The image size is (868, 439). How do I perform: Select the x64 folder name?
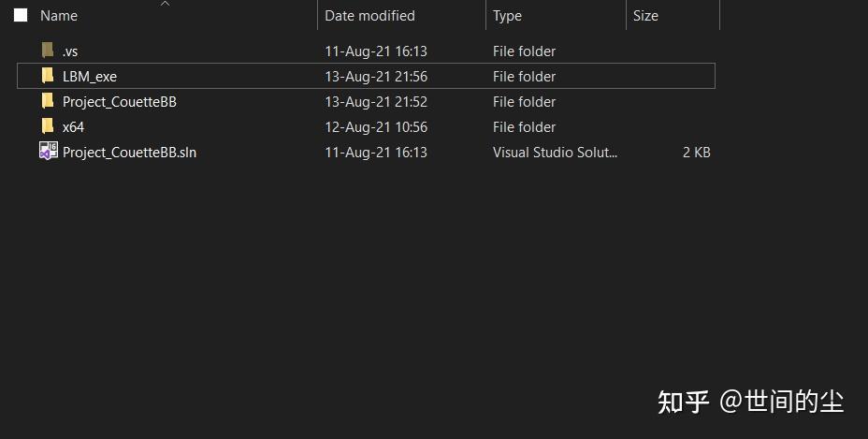[73, 127]
